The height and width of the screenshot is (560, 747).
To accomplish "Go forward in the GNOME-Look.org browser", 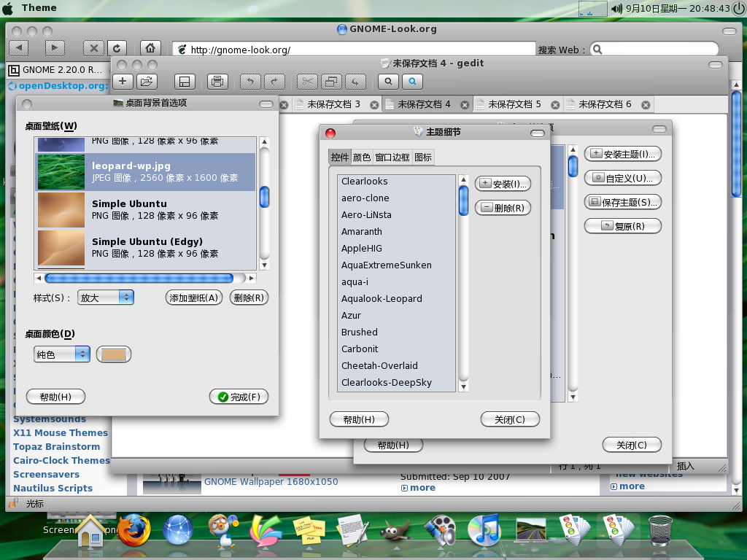I will (x=55, y=48).
